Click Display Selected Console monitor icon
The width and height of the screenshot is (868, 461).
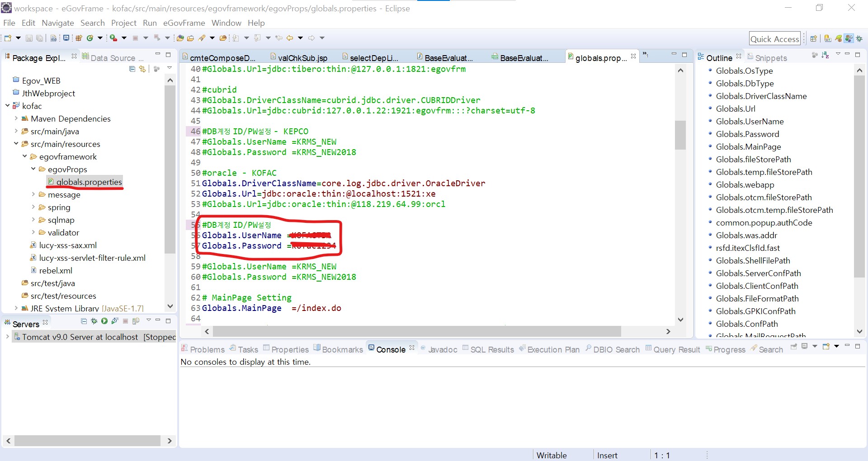[x=805, y=347]
